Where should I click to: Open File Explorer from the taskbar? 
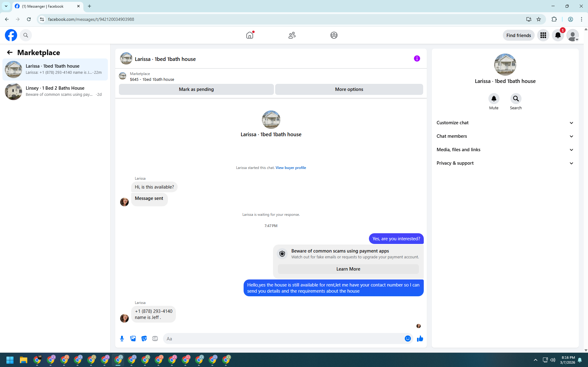point(24,360)
